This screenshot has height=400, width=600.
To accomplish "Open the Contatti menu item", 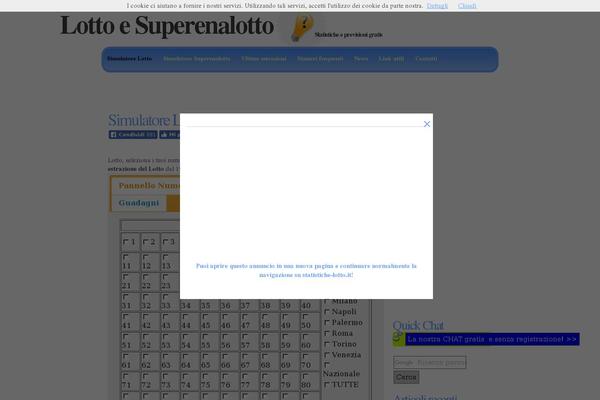I will [426, 59].
